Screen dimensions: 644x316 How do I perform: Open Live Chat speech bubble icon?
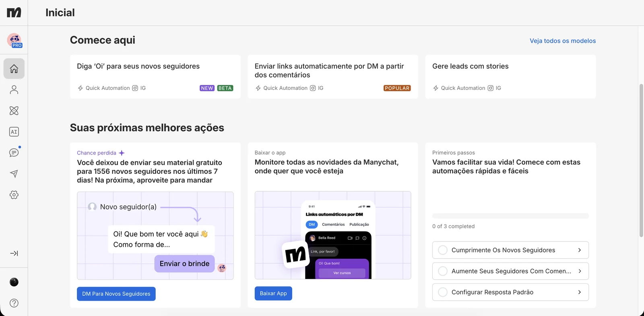(14, 153)
